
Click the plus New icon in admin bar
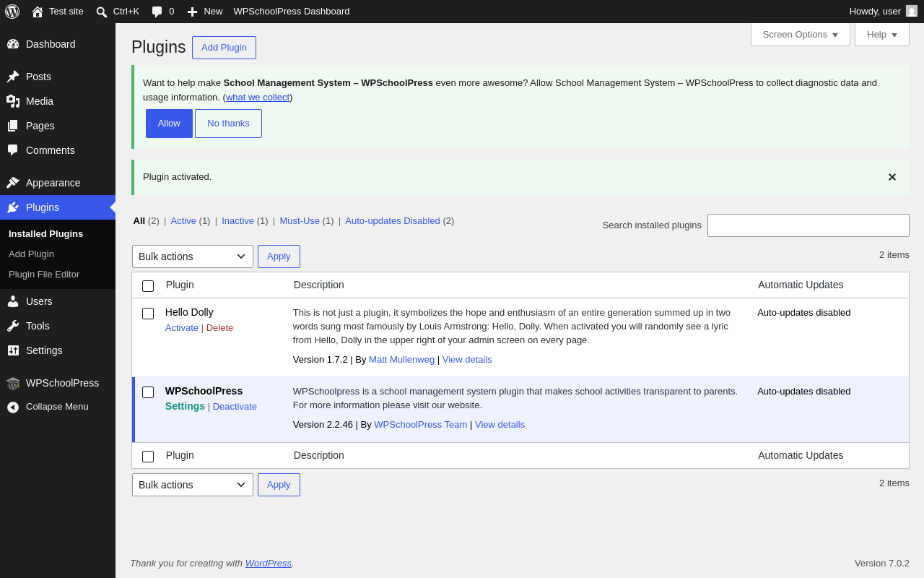pyautogui.click(x=192, y=12)
